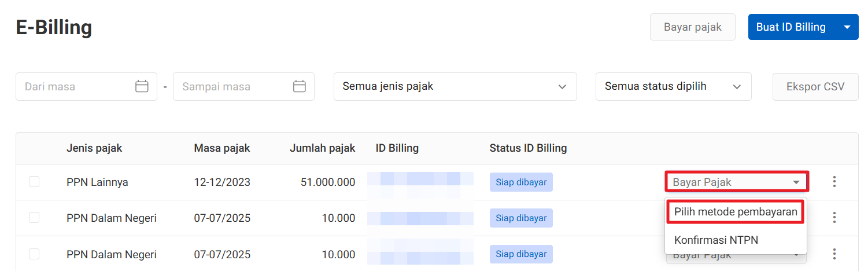The width and height of the screenshot is (868, 271).
Task: Click into Sampai masa date field
Action: pos(232,86)
